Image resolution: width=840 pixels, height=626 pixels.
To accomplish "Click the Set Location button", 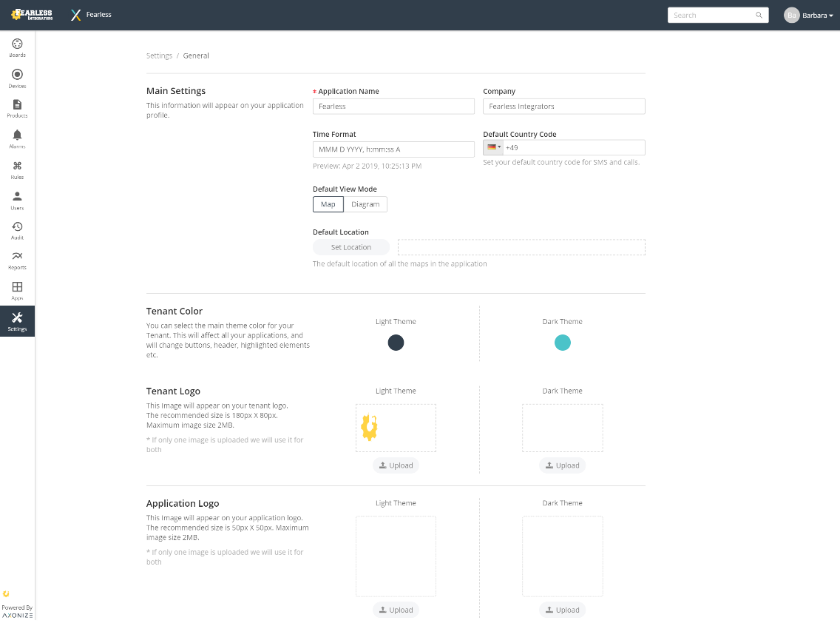I will click(350, 247).
